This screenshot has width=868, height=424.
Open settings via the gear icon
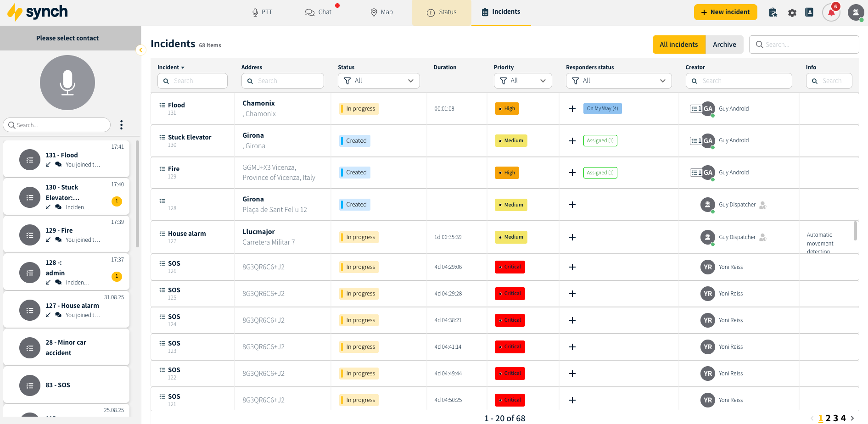(x=792, y=13)
